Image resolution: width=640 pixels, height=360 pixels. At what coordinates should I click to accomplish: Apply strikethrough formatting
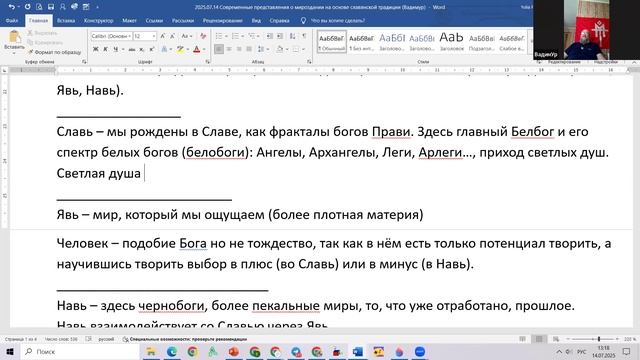(131, 49)
